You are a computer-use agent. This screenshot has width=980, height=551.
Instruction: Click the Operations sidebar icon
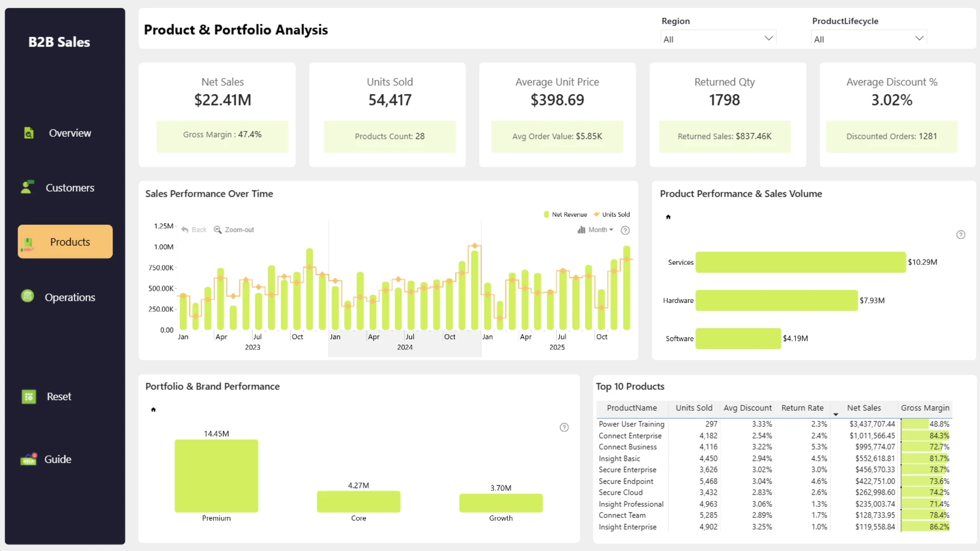click(28, 296)
